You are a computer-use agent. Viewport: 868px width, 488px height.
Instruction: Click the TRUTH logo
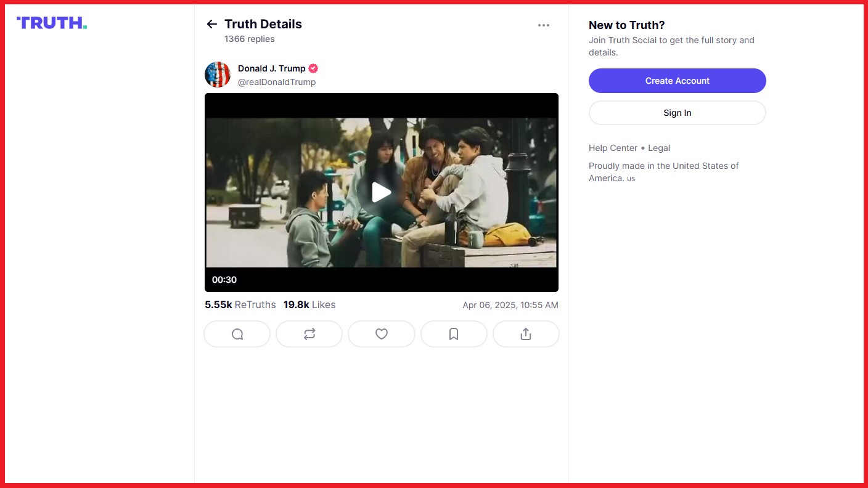pos(52,23)
